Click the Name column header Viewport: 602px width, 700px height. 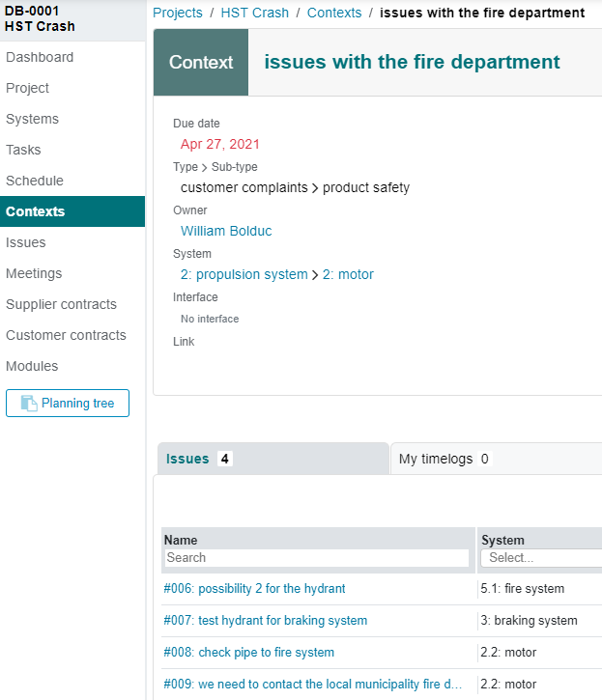181,540
